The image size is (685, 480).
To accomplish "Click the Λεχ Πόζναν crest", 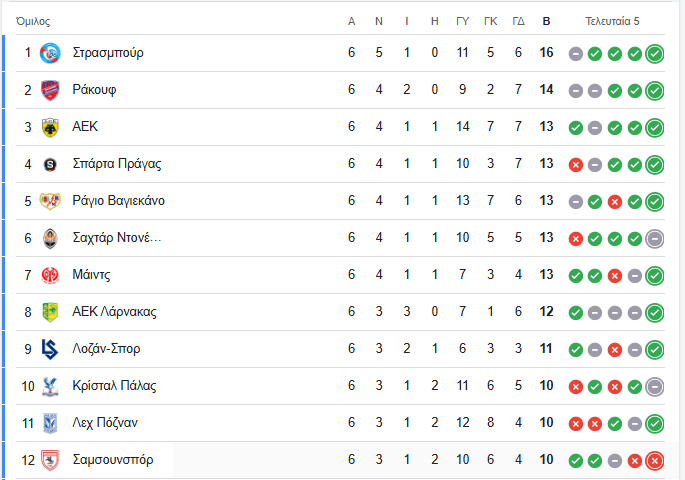I will (50, 423).
